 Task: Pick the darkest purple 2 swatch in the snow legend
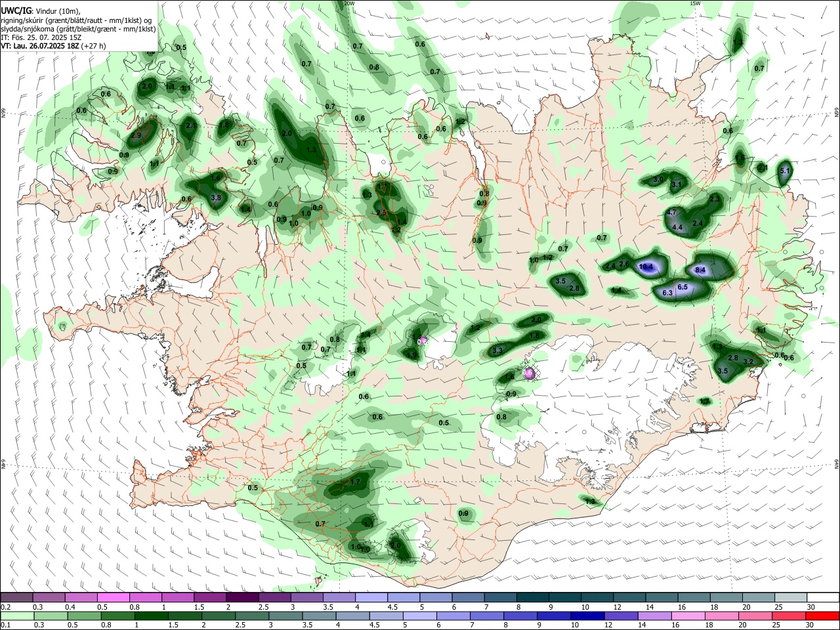pyautogui.click(x=242, y=597)
